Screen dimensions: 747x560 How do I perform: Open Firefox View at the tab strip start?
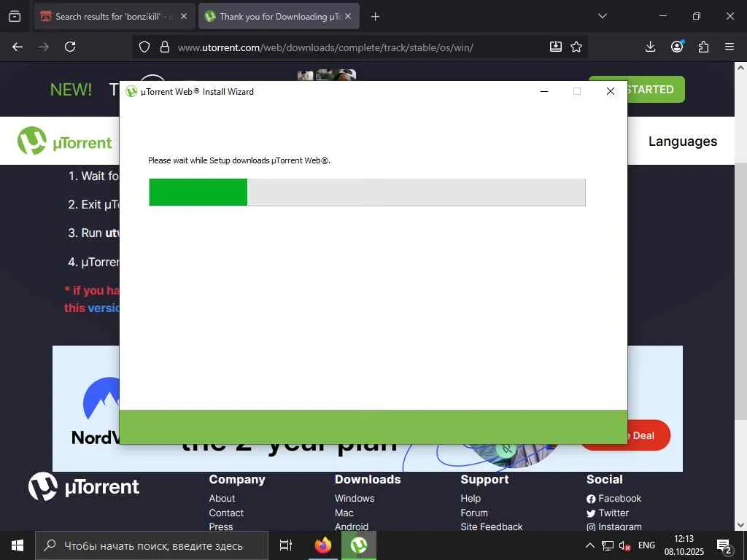point(15,17)
